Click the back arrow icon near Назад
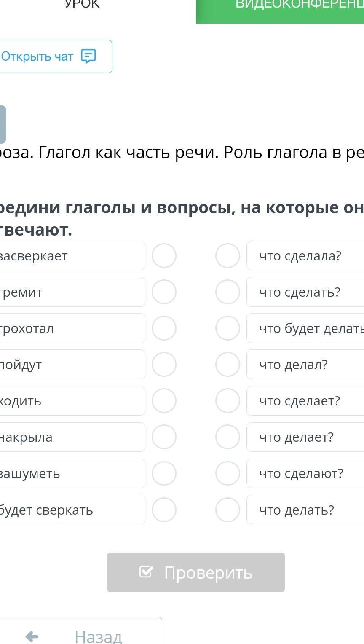Image resolution: width=364 pixels, height=644 pixels. [32, 636]
